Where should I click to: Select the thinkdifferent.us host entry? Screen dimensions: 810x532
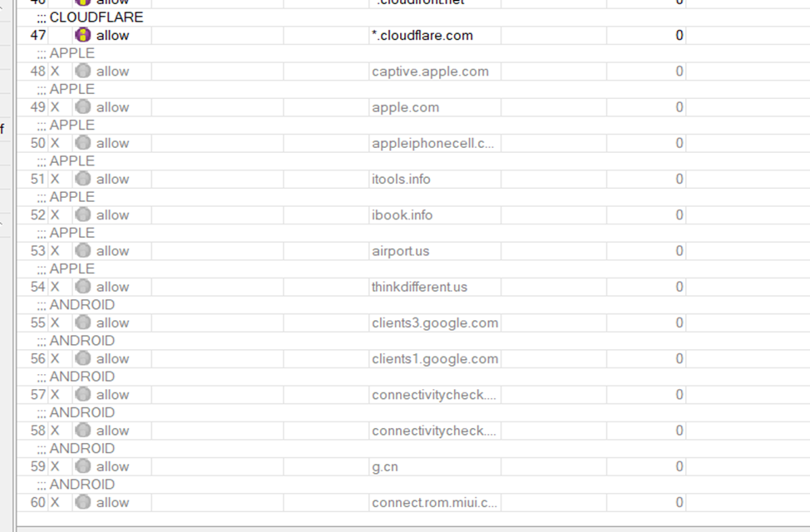pos(419,287)
